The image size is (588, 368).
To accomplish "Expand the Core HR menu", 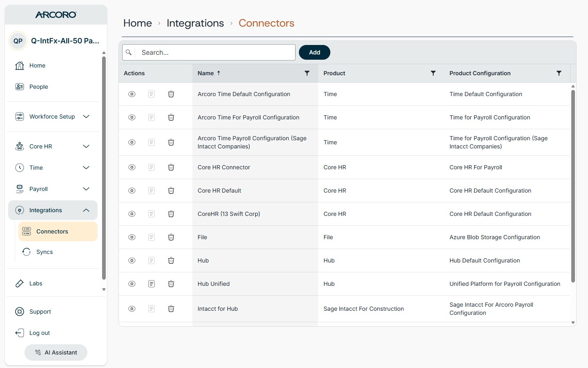I will [x=53, y=146].
